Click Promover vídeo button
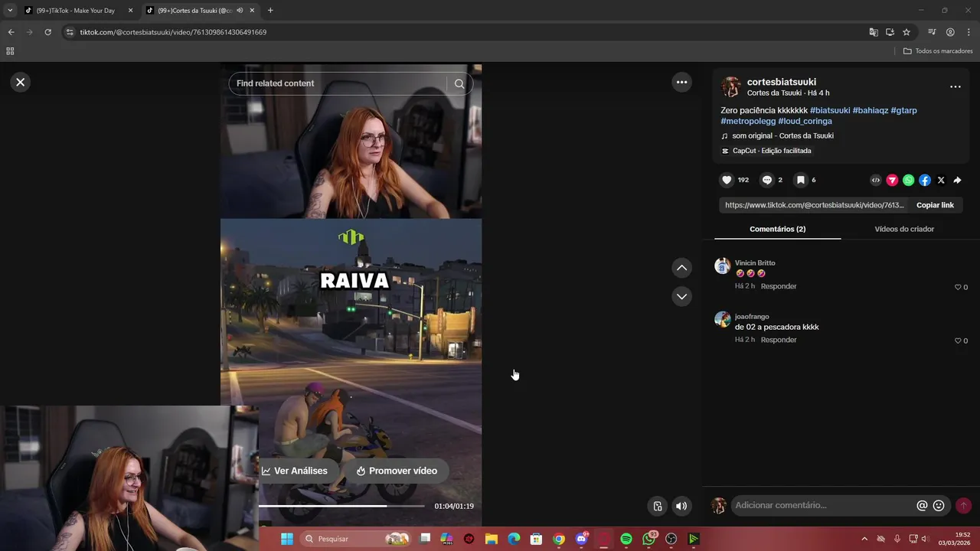980x551 pixels. pos(397,471)
